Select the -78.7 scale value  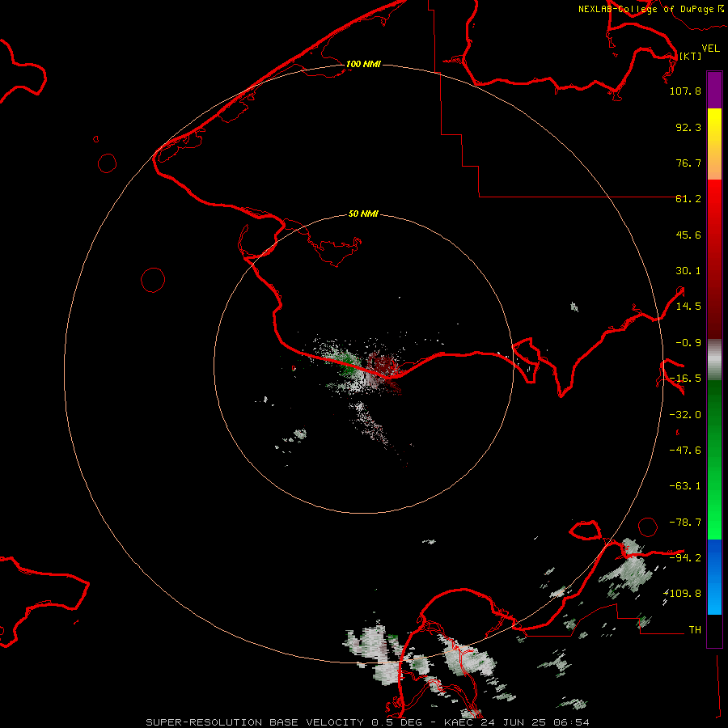(685, 523)
